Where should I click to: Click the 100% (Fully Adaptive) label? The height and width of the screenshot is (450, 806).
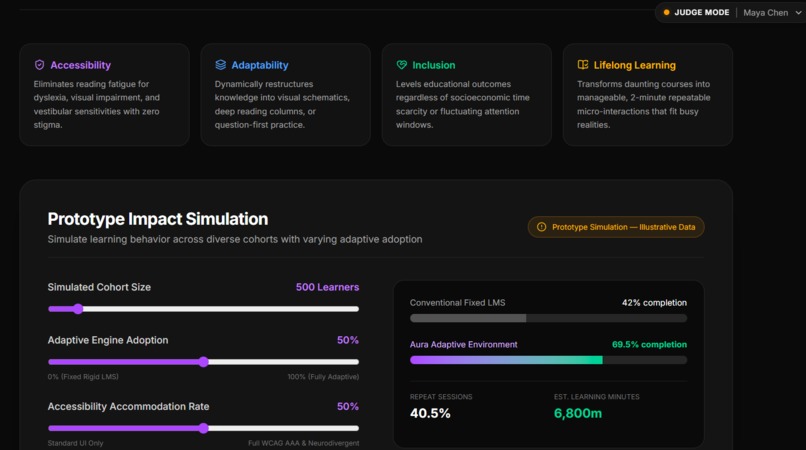click(x=323, y=376)
